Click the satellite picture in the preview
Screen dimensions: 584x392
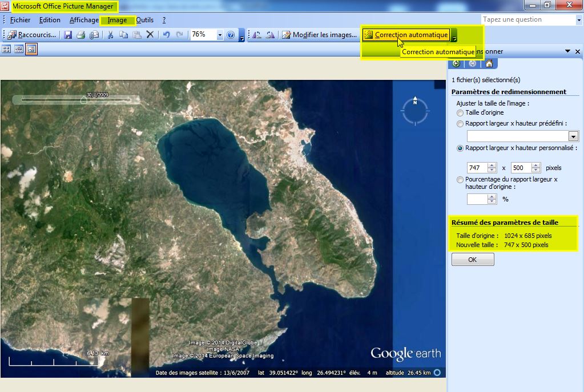pyautogui.click(x=223, y=229)
